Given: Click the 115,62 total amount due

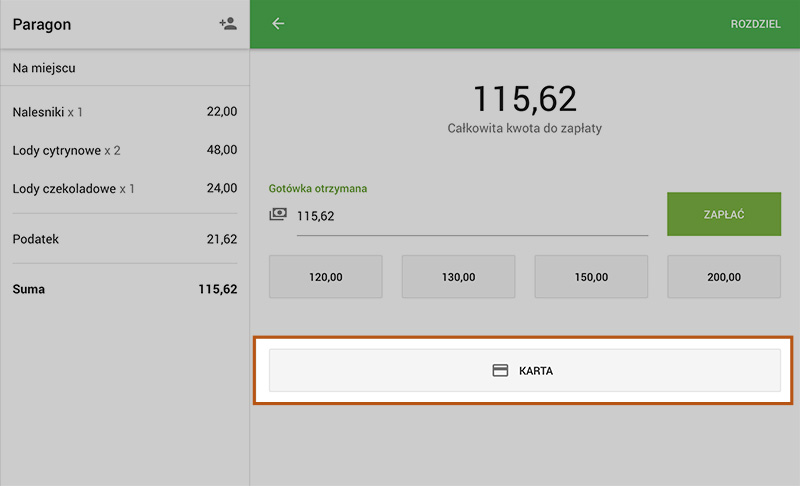Looking at the screenshot, I should coord(524,99).
